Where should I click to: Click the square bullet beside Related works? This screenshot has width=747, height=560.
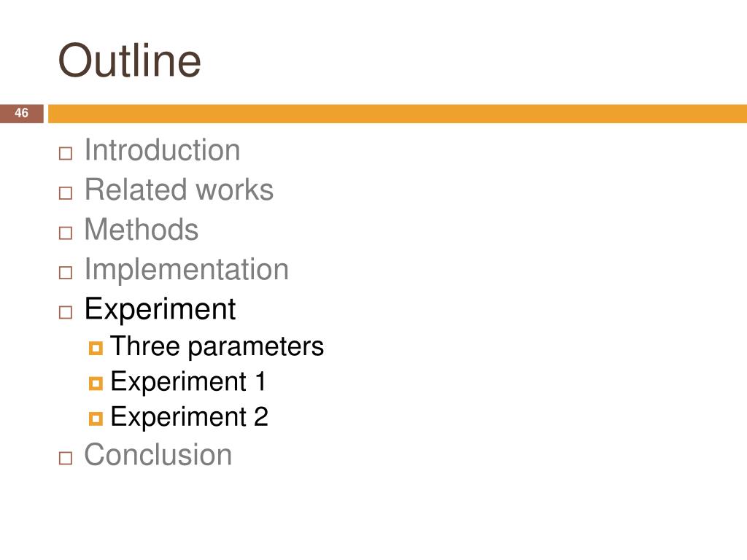coord(65,192)
